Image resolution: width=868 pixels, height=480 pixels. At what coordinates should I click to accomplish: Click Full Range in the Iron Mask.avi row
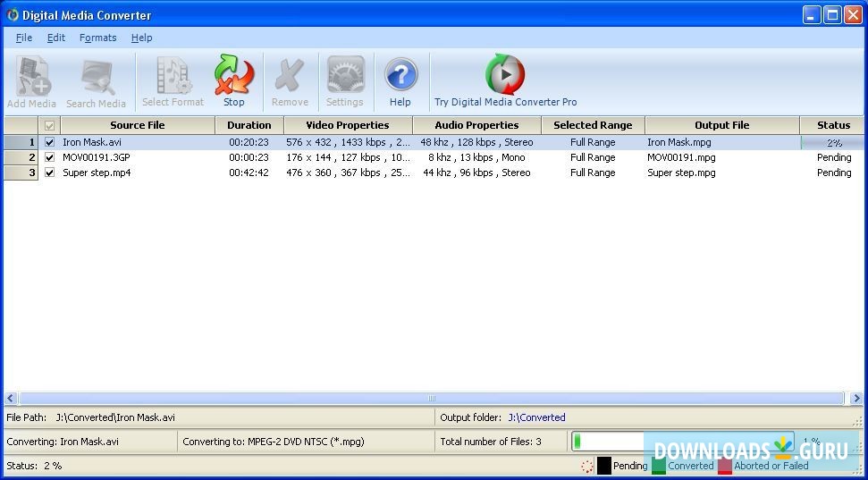point(593,142)
